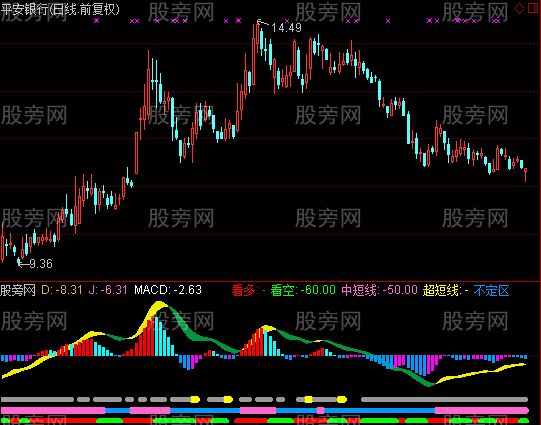
Task: Click the J: -6.31 indicator value
Action: (x=108, y=290)
